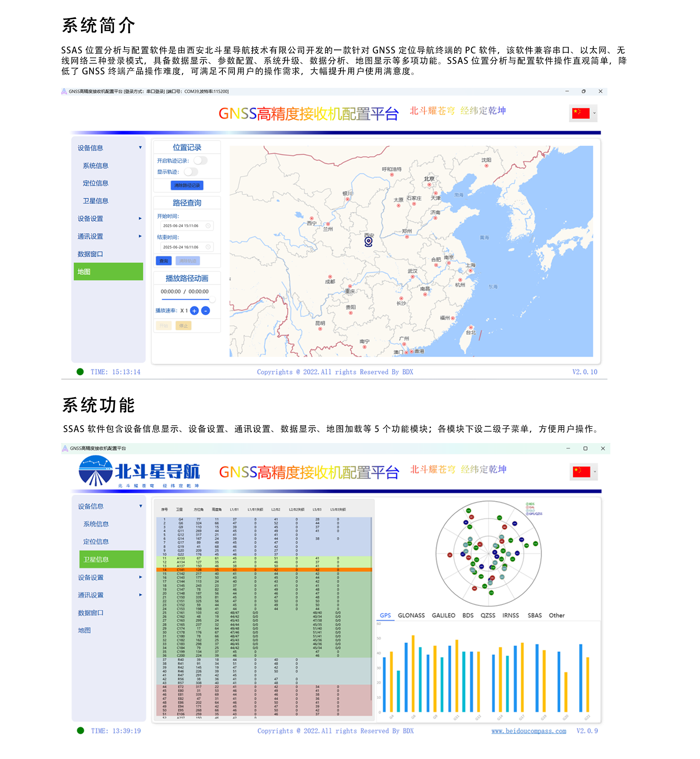
Task: Select the QZSS tab
Action: pos(488,616)
